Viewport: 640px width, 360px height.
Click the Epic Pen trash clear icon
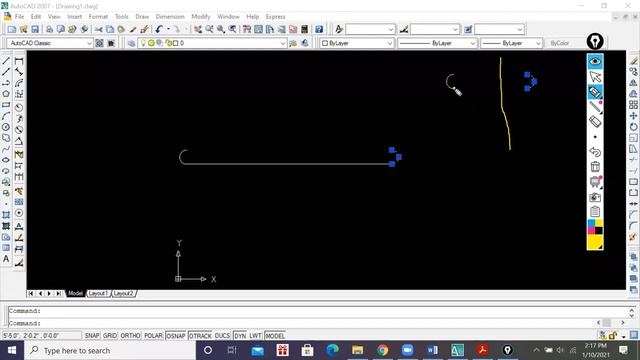[x=595, y=167]
